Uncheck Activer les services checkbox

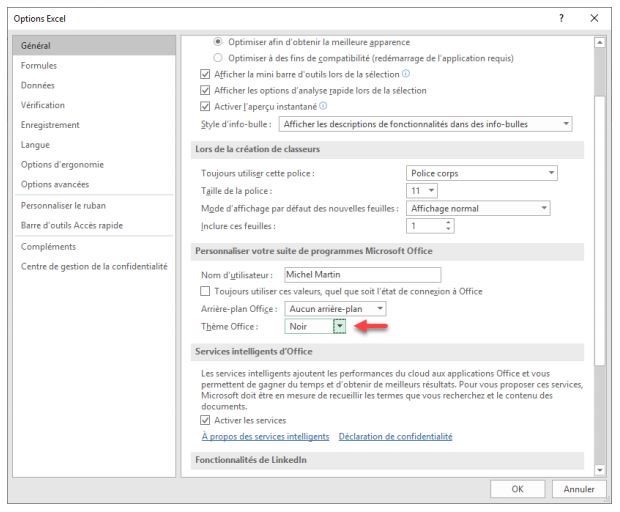point(206,420)
